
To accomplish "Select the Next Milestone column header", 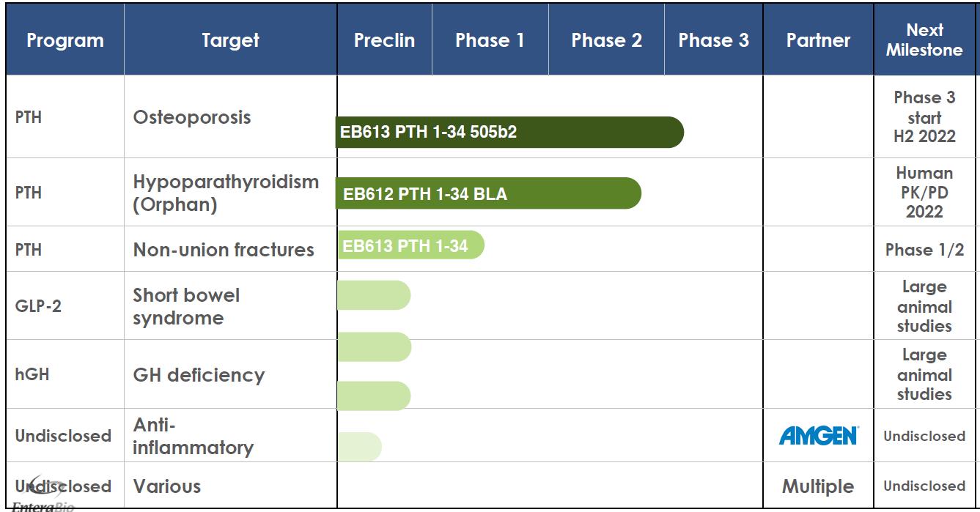I will point(924,41).
